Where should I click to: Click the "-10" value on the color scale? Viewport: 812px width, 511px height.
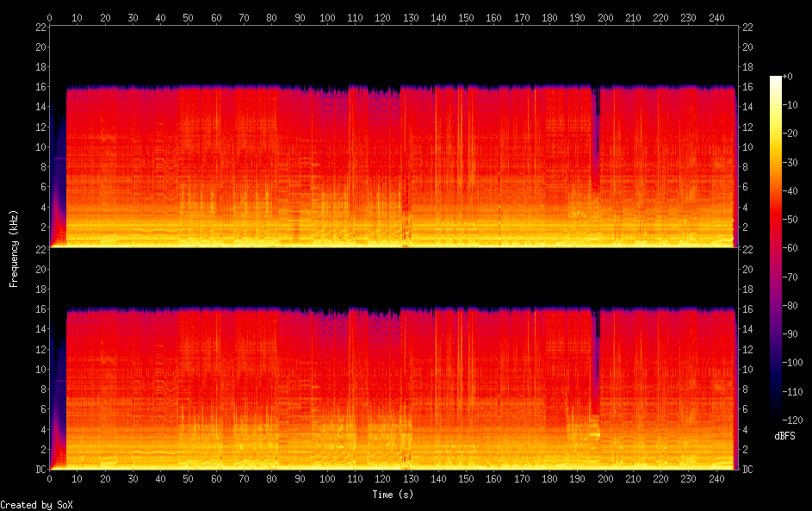click(790, 104)
